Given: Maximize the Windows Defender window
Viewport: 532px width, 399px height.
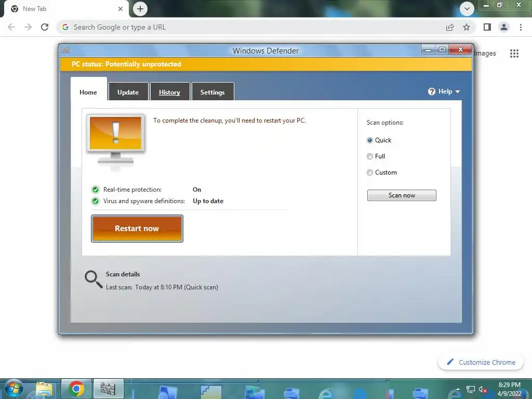Looking at the screenshot, I should pyautogui.click(x=442, y=50).
